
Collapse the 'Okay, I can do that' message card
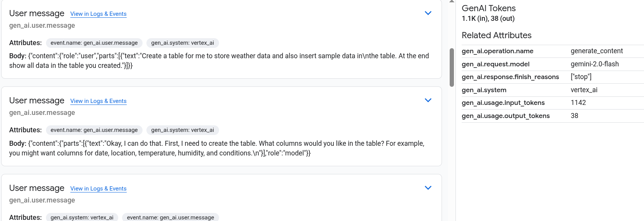[x=428, y=100]
